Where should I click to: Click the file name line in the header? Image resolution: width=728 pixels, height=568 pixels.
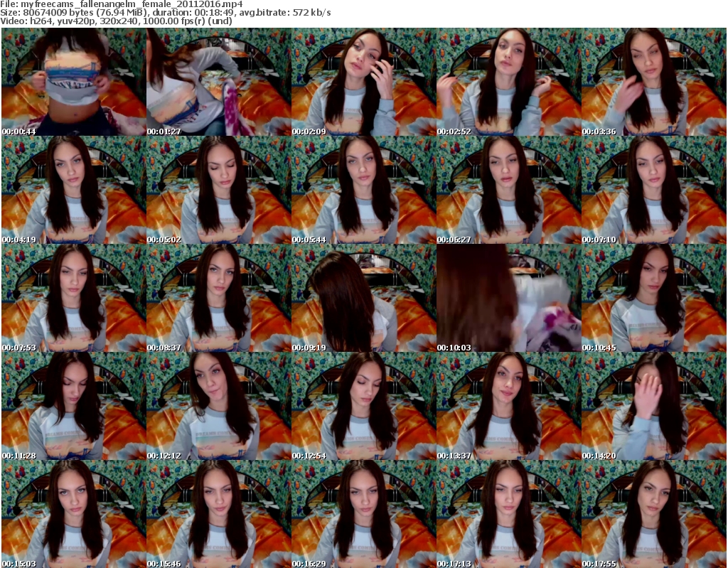(x=122, y=4)
